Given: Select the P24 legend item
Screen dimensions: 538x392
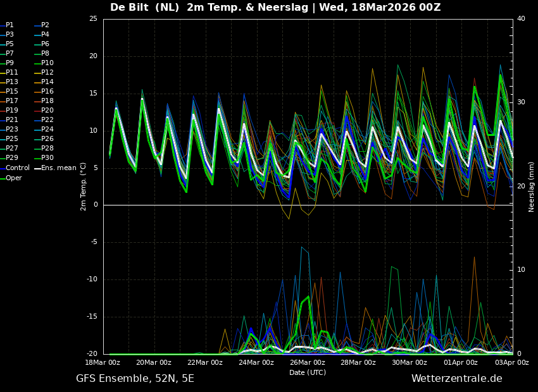Looking at the screenshot, I should pyautogui.click(x=47, y=130).
